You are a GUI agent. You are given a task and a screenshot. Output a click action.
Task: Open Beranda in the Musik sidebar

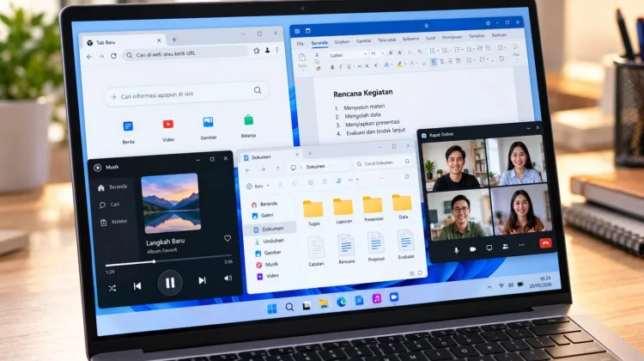coord(112,187)
